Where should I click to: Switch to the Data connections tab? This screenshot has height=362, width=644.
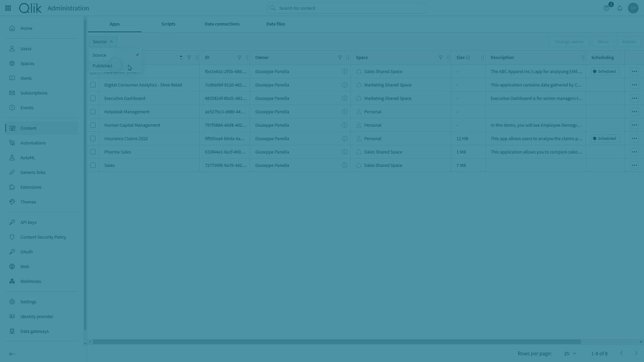pos(222,24)
